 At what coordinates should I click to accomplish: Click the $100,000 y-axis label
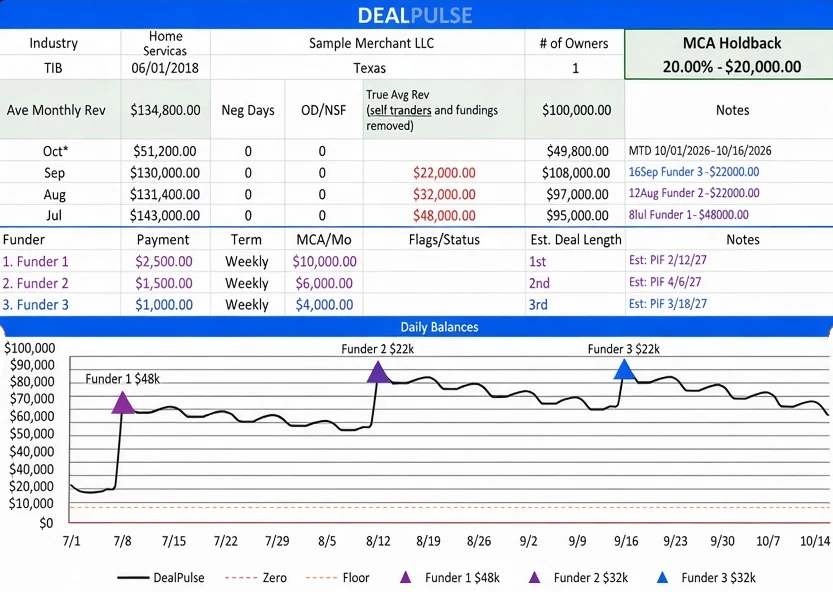tap(30, 348)
